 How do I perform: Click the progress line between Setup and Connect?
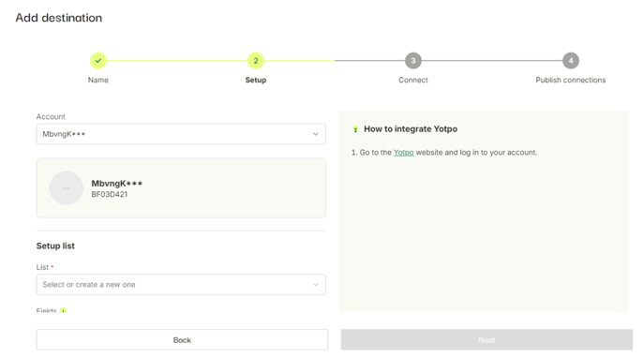click(x=335, y=61)
